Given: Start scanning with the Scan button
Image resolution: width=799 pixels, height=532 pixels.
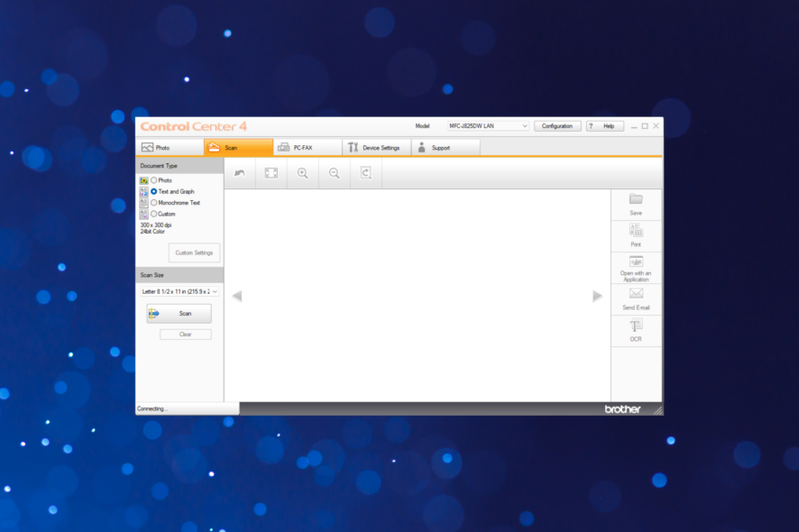Looking at the screenshot, I should click(x=179, y=314).
